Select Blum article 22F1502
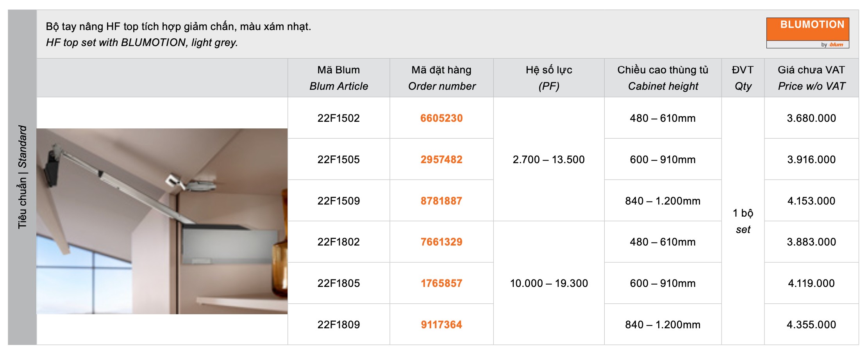Viewport: 868px width, 356px height. point(339,118)
